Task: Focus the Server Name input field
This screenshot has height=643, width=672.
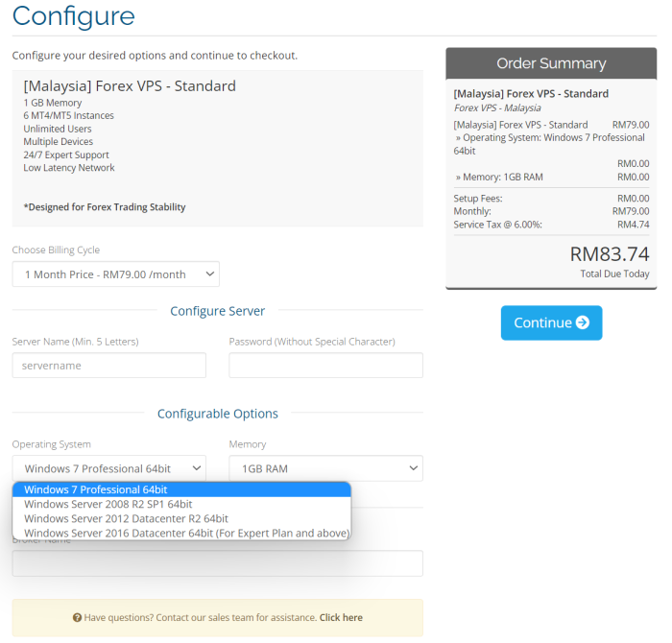Action: [108, 366]
